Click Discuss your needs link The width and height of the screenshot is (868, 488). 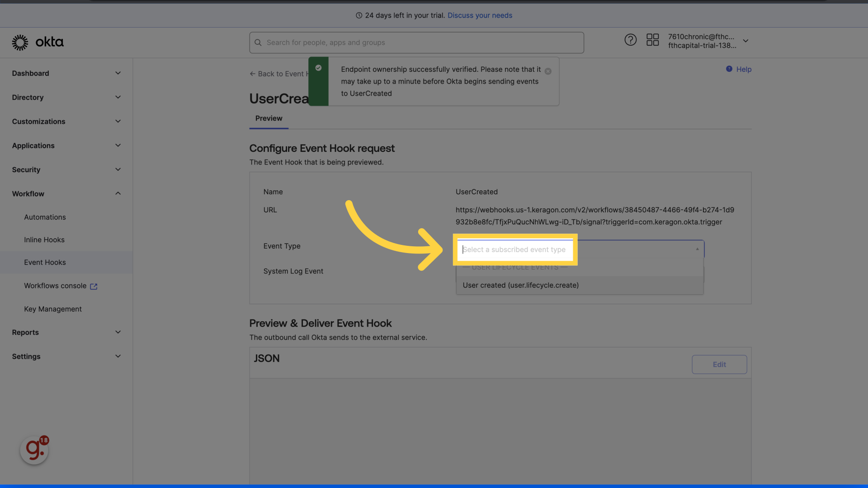coord(480,15)
